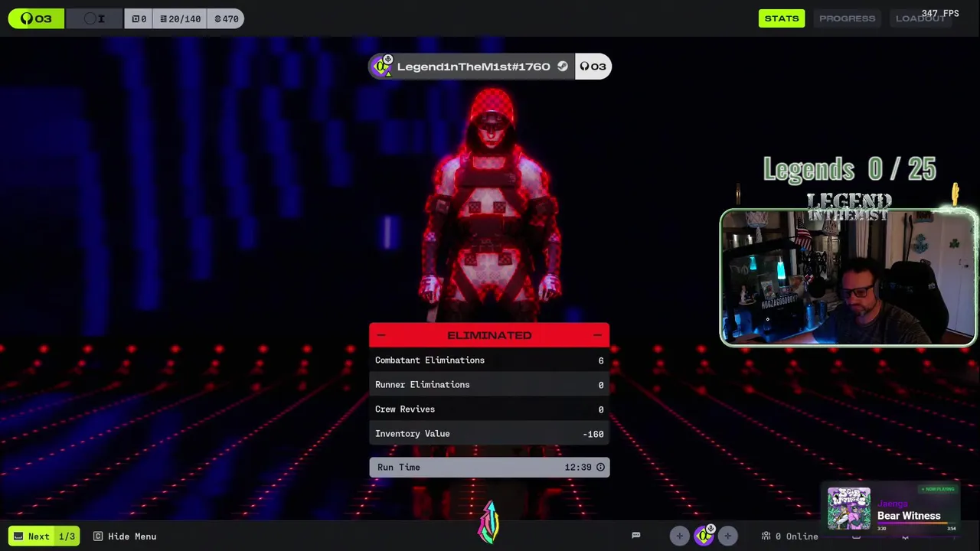The image size is (980, 551).
Task: Click the Legend1nTheM1st#1760 player name
Action: click(473, 67)
